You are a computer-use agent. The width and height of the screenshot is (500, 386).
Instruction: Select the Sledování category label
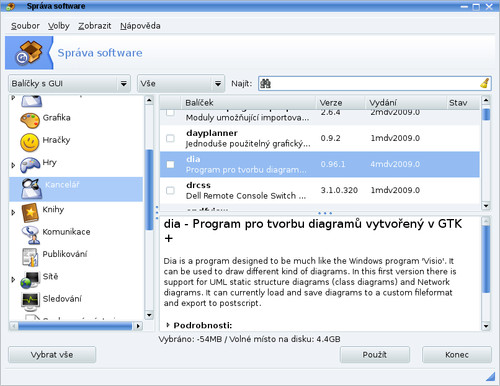pos(62,299)
